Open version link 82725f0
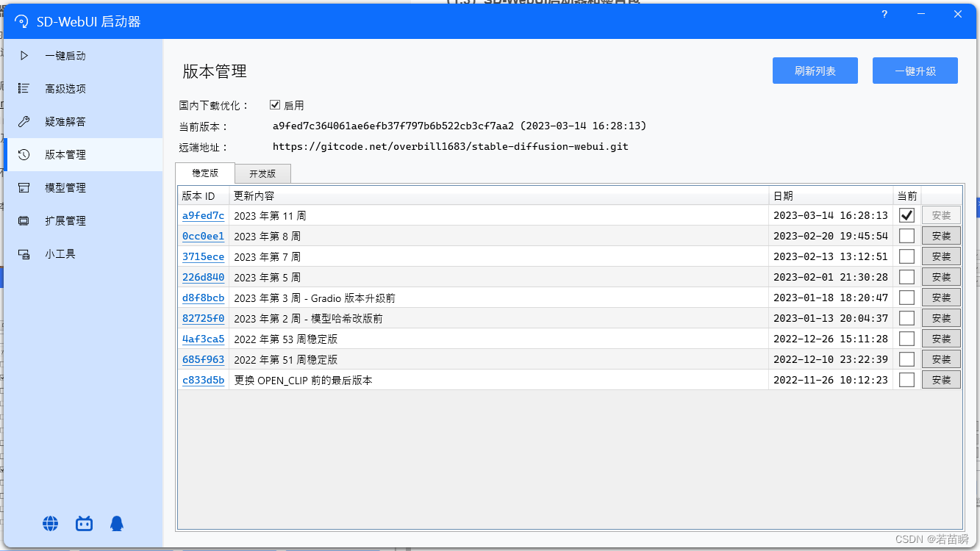The width and height of the screenshot is (980, 551). [x=204, y=318]
